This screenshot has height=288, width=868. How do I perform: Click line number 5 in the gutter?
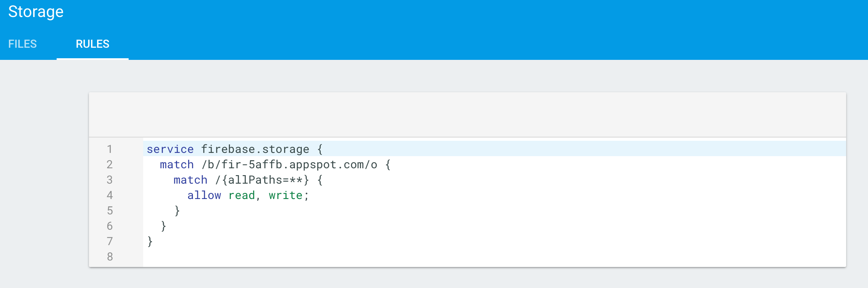(x=110, y=211)
